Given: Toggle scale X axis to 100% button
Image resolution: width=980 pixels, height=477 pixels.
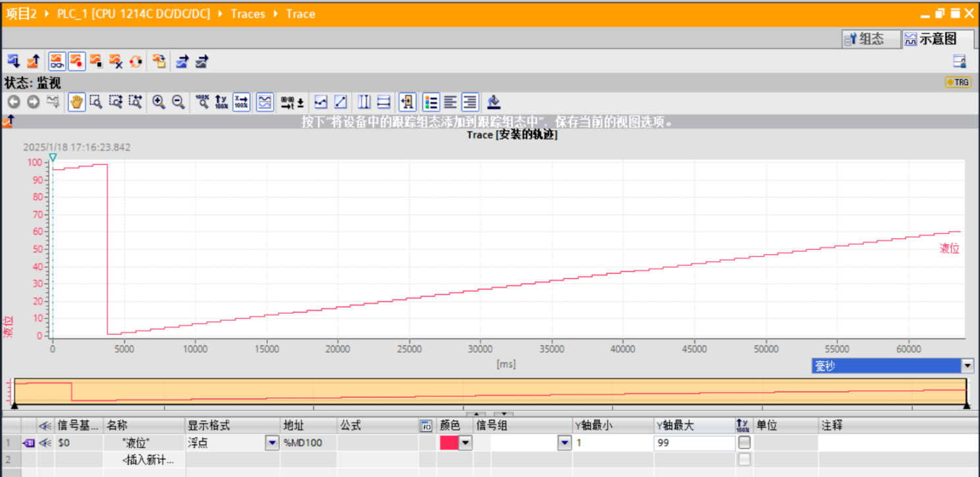Looking at the screenshot, I should coord(242,102).
